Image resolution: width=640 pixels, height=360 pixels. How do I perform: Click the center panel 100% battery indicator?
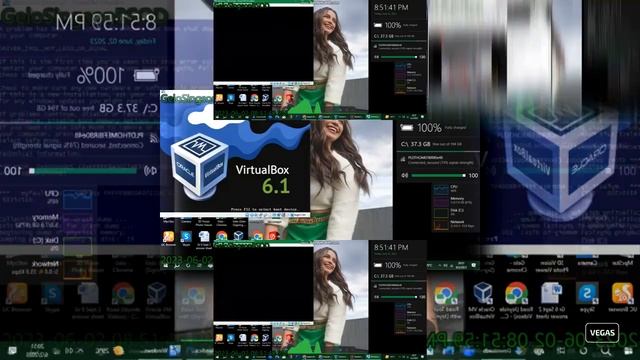coord(422,128)
